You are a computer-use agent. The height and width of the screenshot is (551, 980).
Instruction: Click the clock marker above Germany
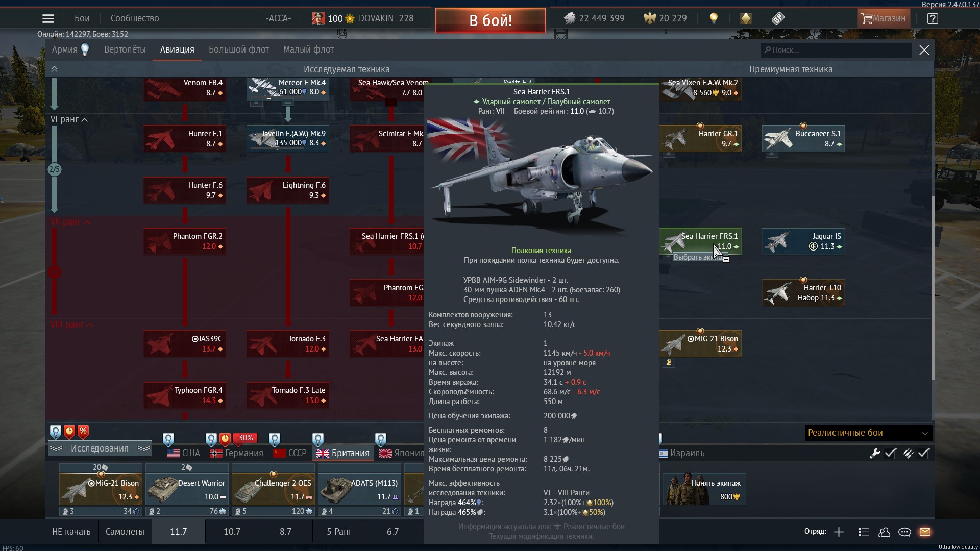pos(225,439)
